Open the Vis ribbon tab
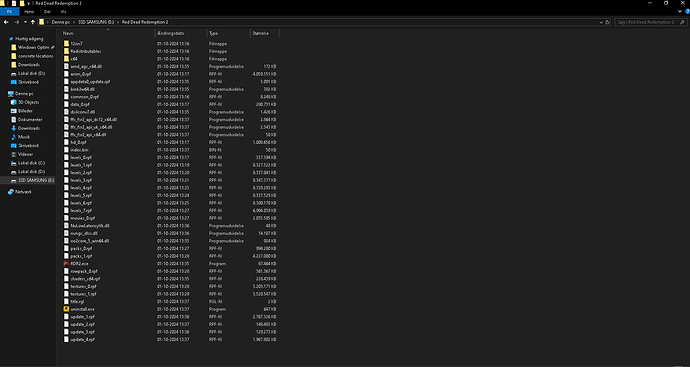This screenshot has height=367, width=690. click(x=63, y=11)
